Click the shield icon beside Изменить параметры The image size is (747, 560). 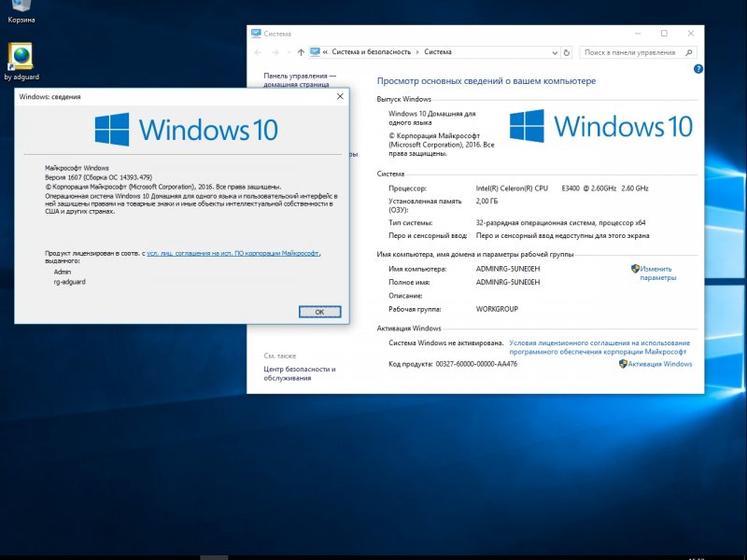[x=635, y=269]
